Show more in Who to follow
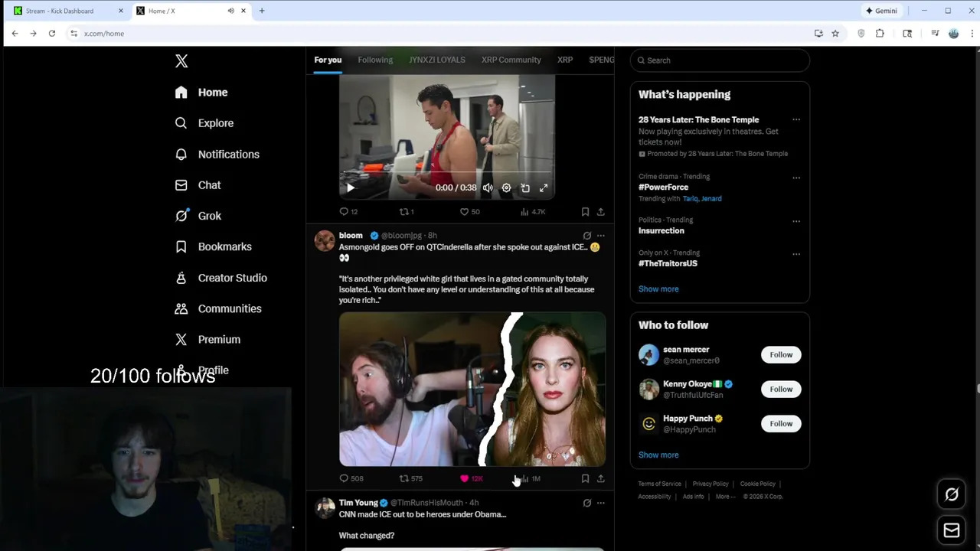The height and width of the screenshot is (551, 980). (x=658, y=455)
